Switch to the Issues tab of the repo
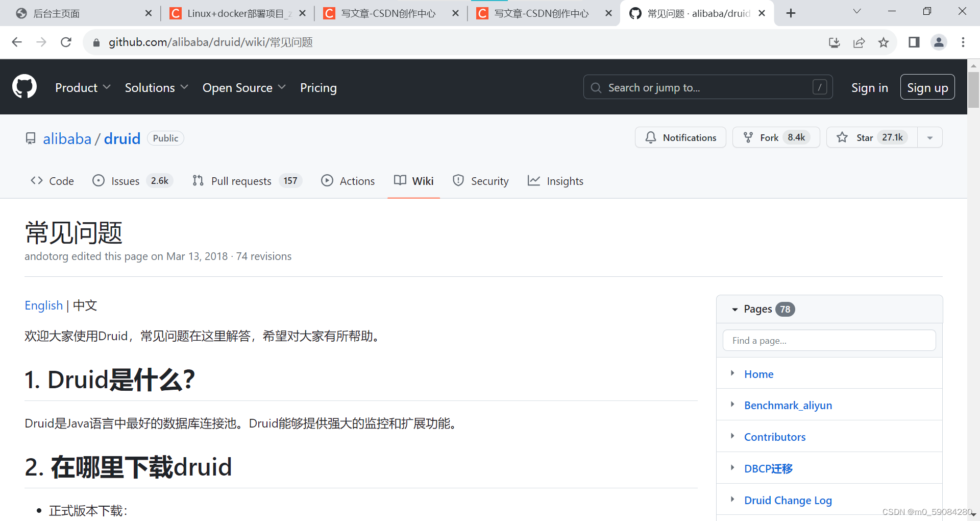 point(125,181)
